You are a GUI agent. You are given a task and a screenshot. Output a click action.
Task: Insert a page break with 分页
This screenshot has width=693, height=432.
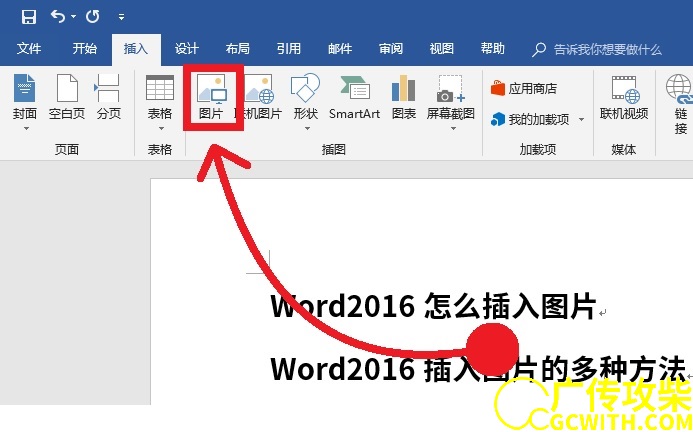pos(108,97)
